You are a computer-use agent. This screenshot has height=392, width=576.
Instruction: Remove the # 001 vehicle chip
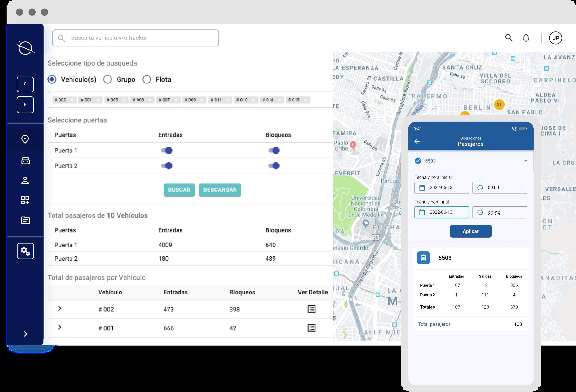[98, 100]
